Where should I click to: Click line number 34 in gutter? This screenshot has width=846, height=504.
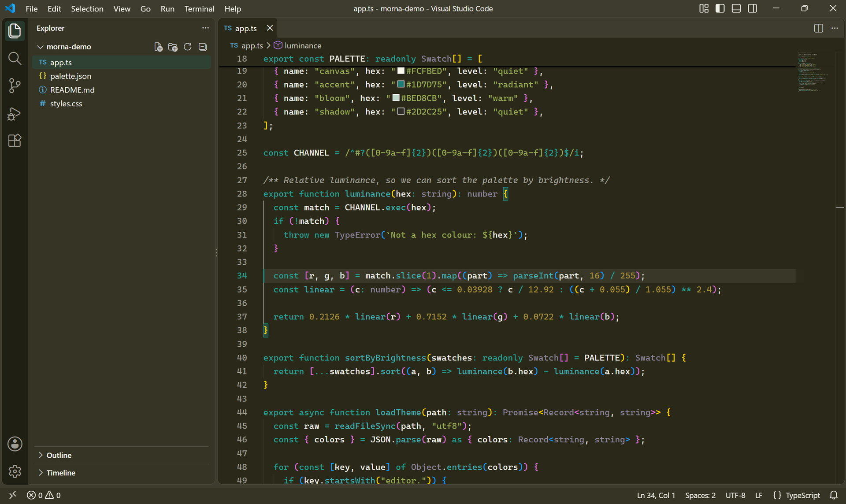242,276
